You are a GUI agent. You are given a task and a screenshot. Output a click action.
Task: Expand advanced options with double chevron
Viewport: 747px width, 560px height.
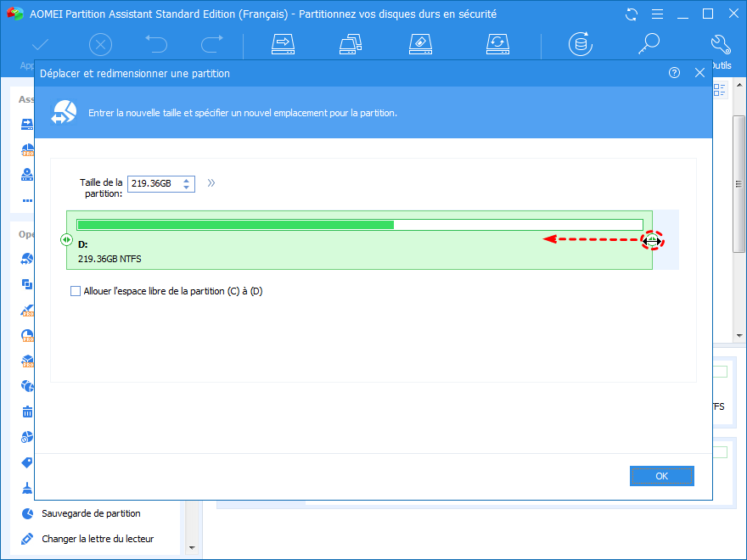click(211, 182)
